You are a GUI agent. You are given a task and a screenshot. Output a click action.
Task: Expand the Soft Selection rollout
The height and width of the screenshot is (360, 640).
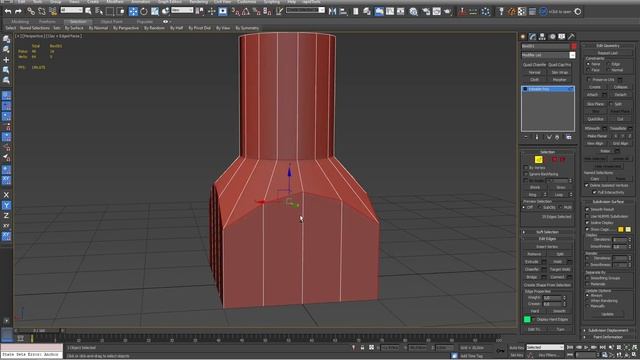547,232
